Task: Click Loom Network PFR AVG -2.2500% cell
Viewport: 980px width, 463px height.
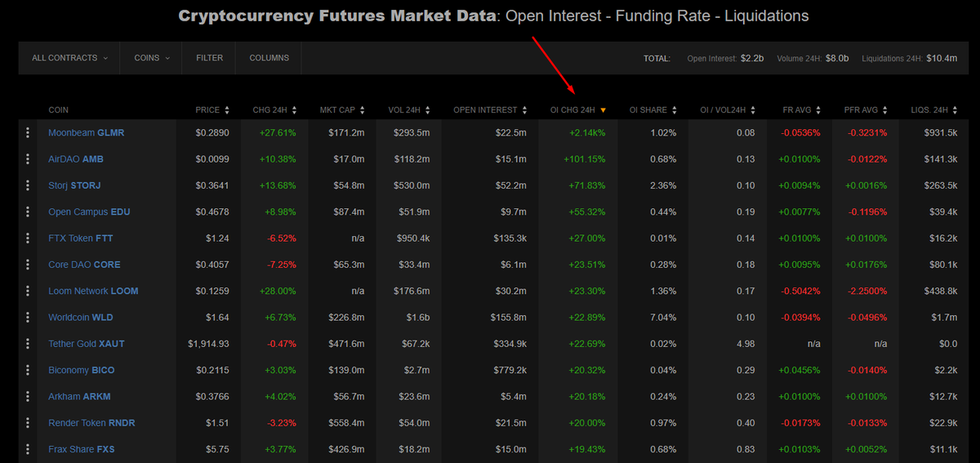Action: tap(868, 291)
